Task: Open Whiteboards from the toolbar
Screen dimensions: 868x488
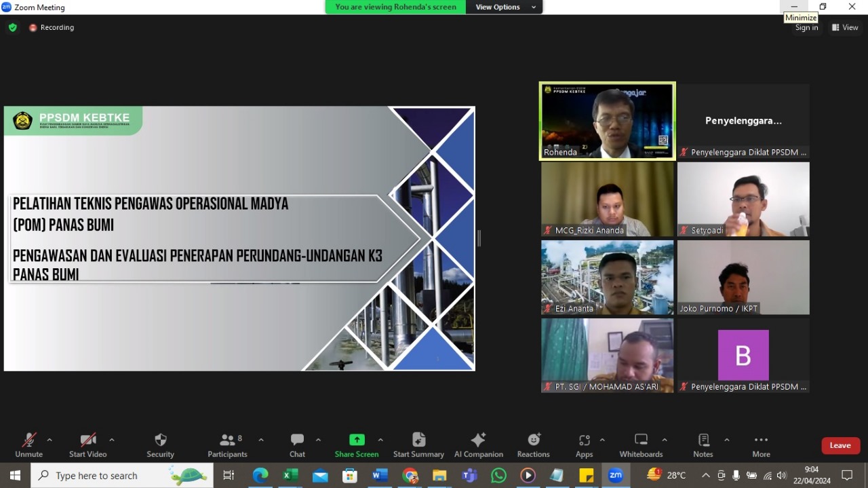Action: tap(641, 445)
